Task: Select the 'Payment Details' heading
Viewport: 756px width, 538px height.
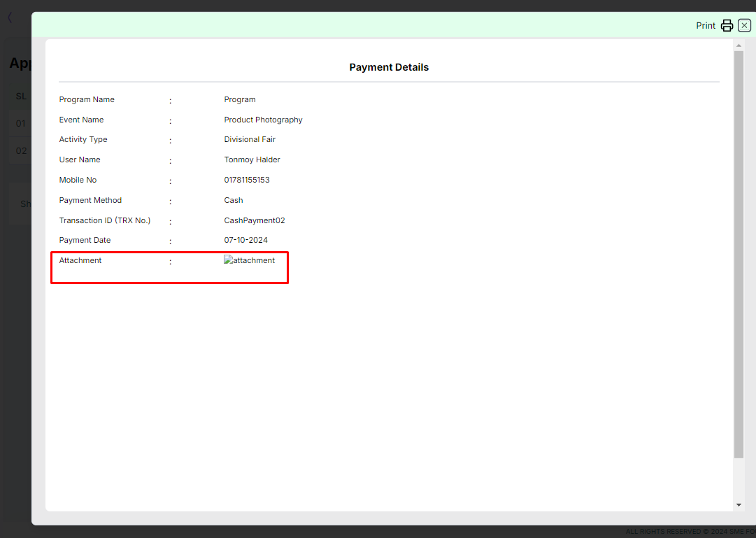Action: click(389, 67)
